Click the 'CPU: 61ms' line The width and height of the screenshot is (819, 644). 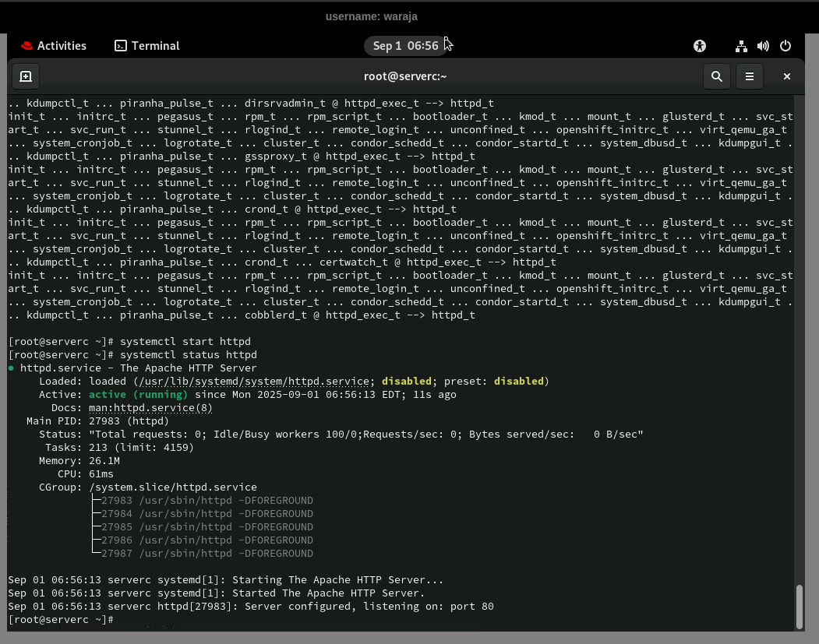coord(85,474)
